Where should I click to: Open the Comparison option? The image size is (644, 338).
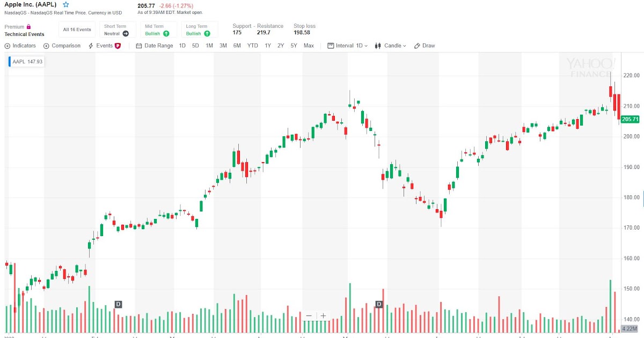[62, 46]
